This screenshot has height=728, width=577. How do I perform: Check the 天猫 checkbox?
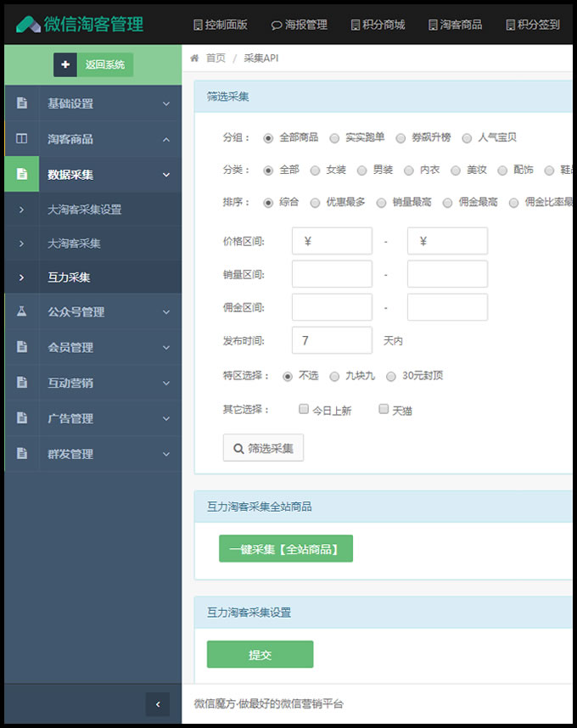[x=384, y=409]
